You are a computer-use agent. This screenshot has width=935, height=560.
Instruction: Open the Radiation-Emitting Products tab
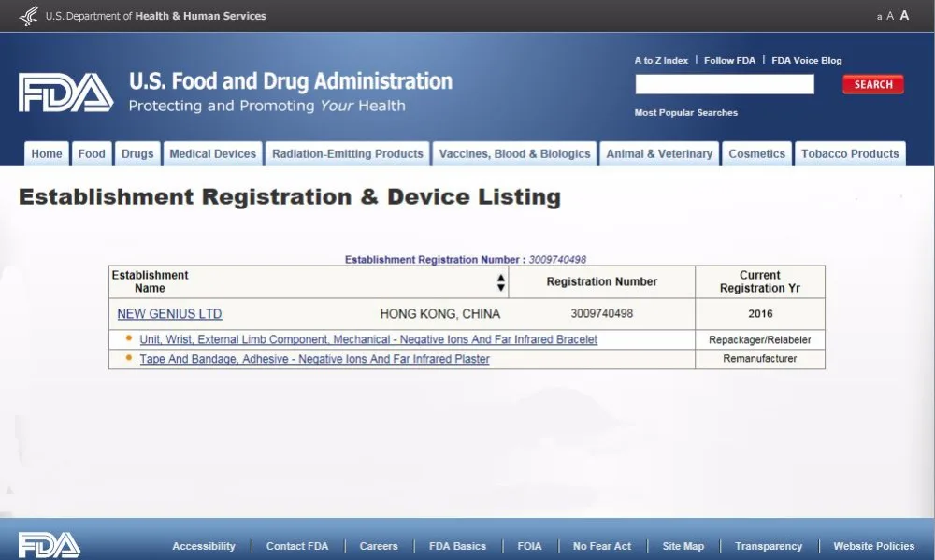coord(347,154)
